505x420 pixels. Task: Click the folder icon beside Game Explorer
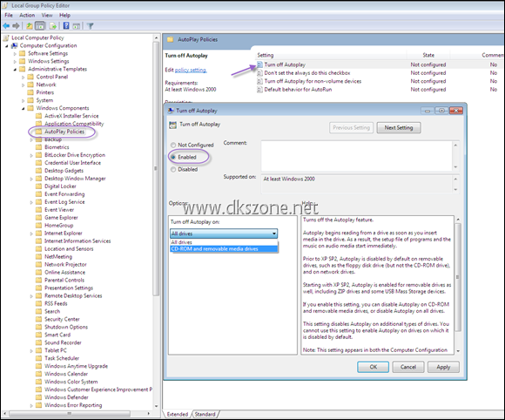point(38,218)
